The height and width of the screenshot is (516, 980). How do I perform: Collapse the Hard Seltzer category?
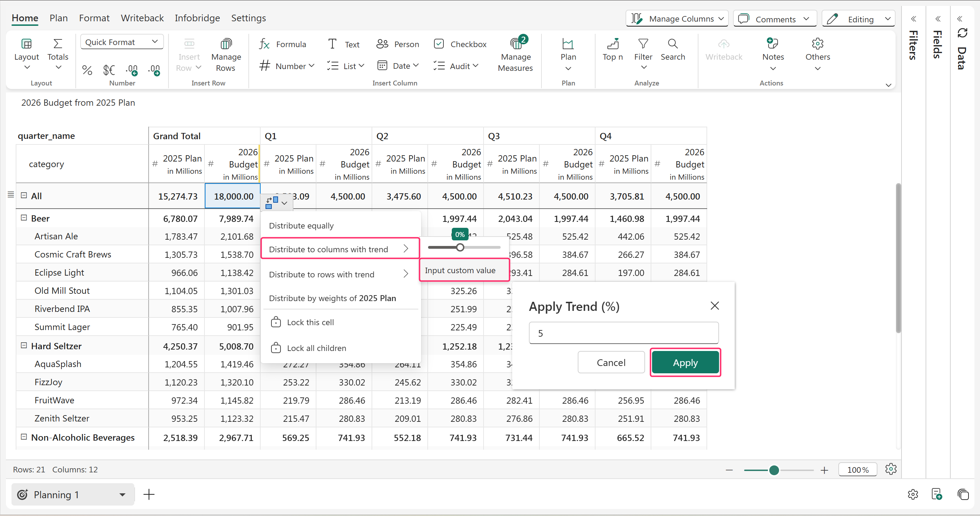tap(24, 345)
